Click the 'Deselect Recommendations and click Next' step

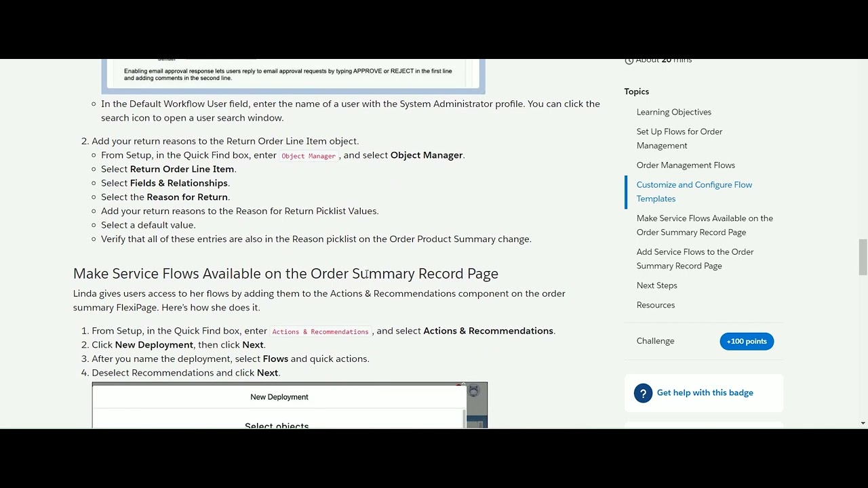point(186,373)
